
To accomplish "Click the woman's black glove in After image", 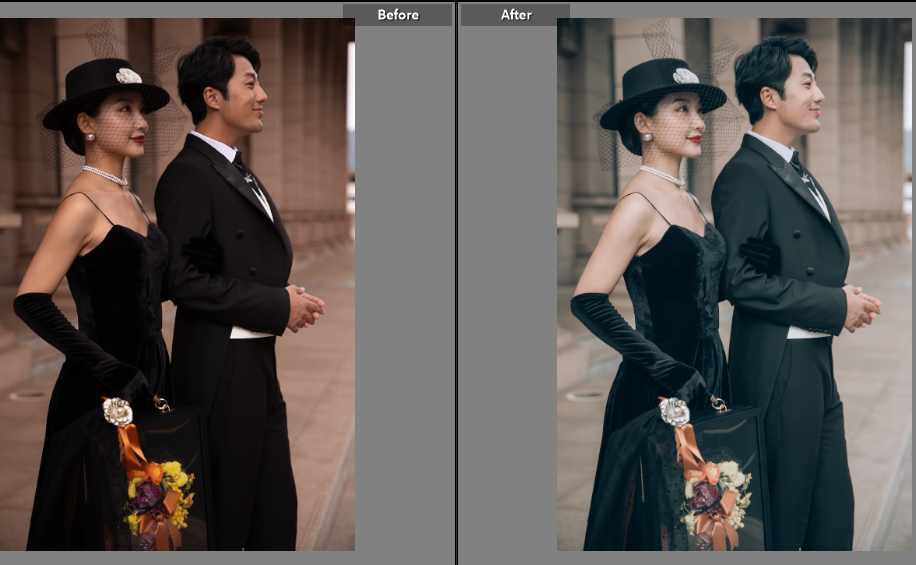I will tap(628, 340).
